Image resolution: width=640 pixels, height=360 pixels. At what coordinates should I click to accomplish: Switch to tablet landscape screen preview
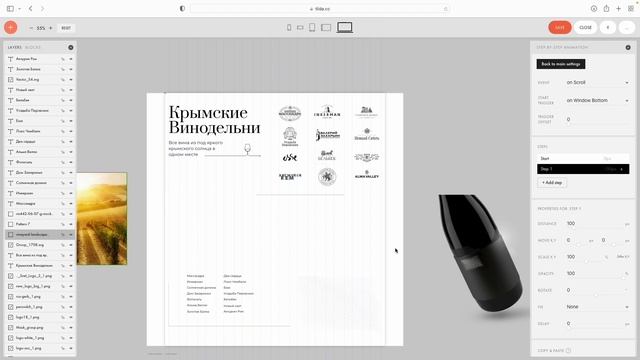(x=326, y=27)
